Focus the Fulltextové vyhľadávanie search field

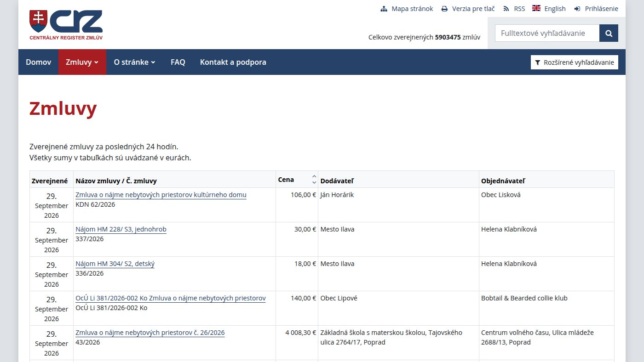[547, 33]
